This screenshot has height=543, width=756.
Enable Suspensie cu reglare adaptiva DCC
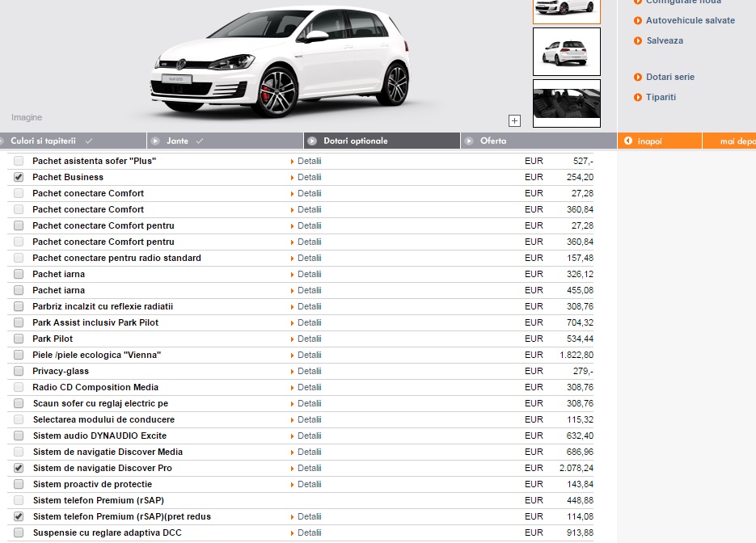click(x=19, y=532)
